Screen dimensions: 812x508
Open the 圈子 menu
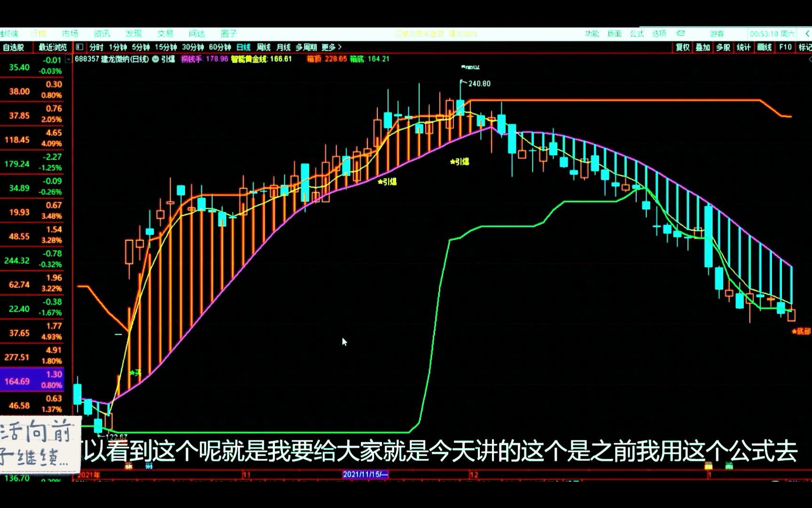coord(229,33)
